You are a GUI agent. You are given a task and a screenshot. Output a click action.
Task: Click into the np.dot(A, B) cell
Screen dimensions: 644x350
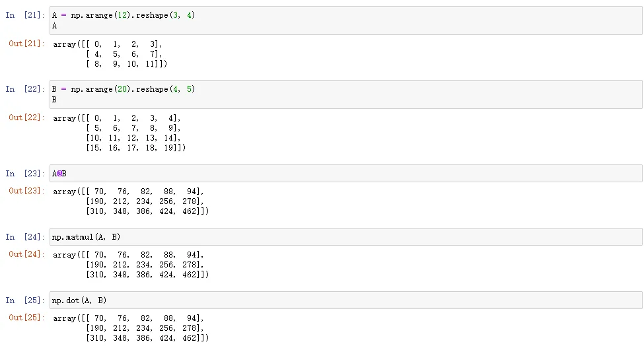point(345,300)
